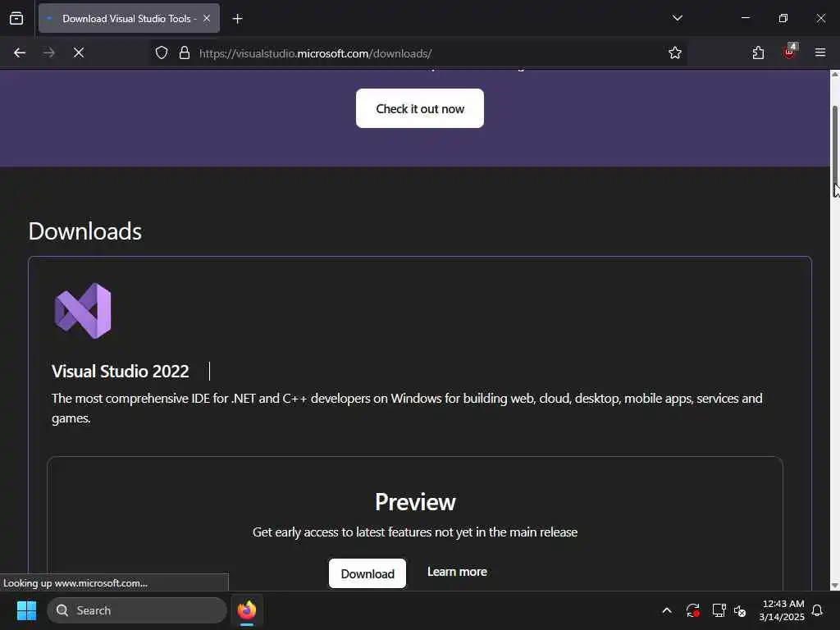
Task: Open the Extensions puzzle icon
Action: point(758,53)
